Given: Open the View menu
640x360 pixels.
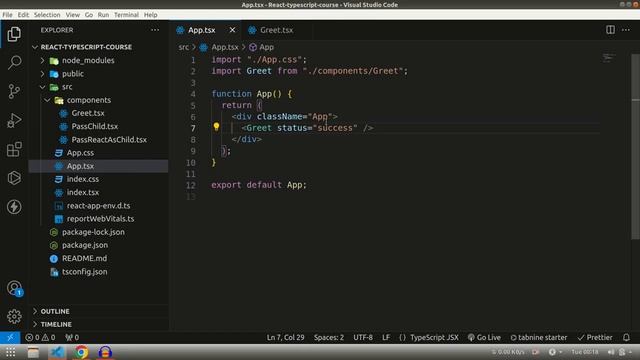Looking at the screenshot, I should 73,15.
